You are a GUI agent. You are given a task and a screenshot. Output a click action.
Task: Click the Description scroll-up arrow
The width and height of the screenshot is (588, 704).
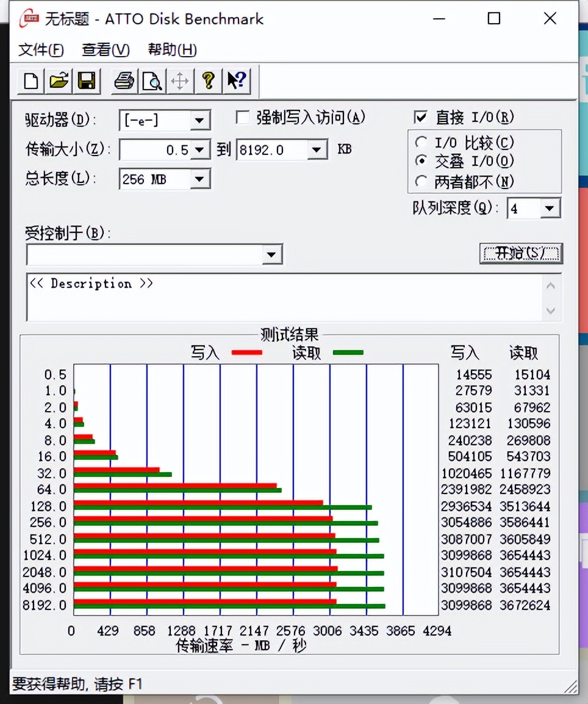click(x=550, y=284)
